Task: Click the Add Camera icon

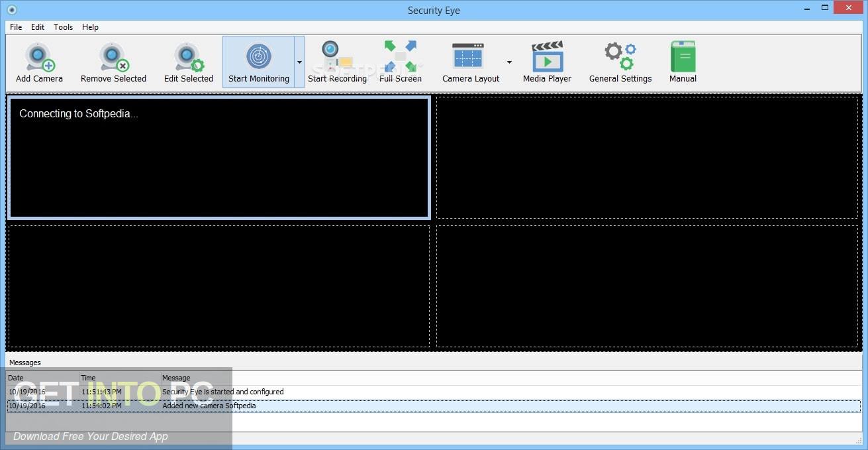Action: pos(38,56)
